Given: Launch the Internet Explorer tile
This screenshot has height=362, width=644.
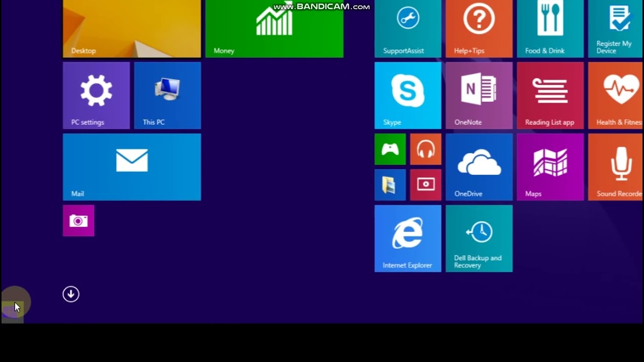Looking at the screenshot, I should [408, 238].
